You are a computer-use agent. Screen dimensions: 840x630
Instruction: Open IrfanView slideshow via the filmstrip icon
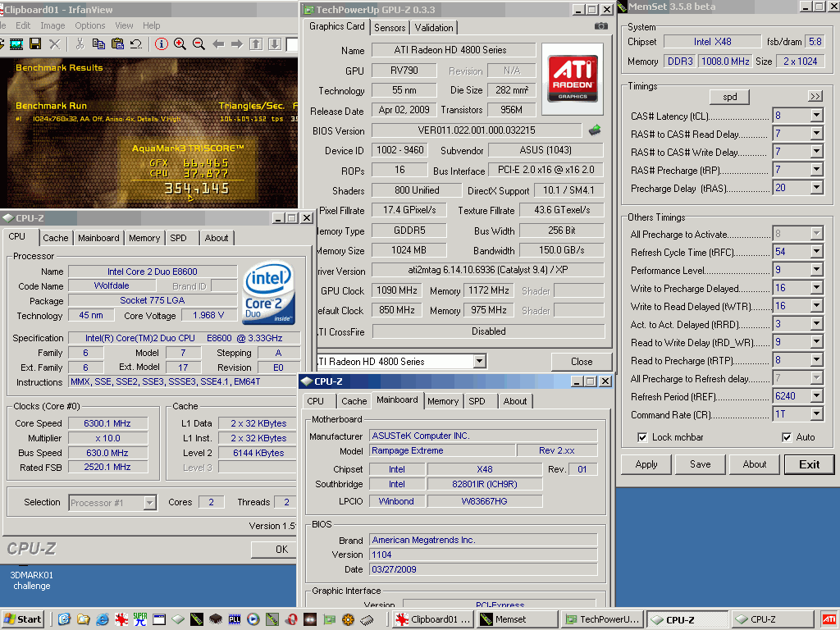pyautogui.click(x=16, y=44)
